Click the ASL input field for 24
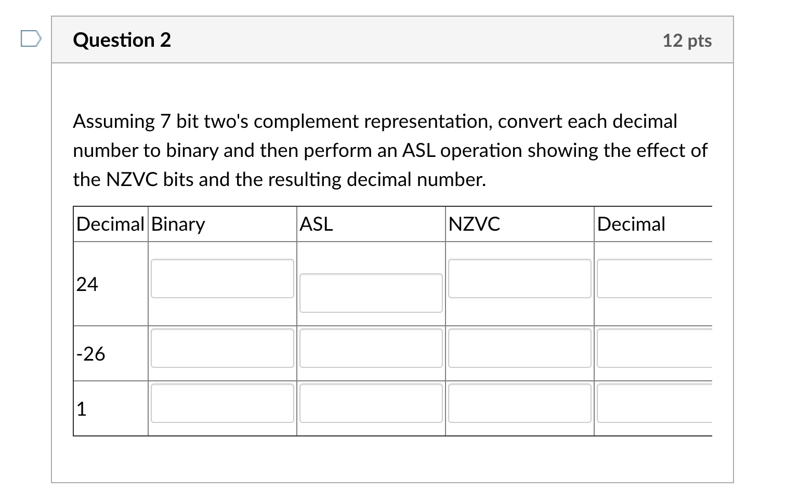The height and width of the screenshot is (504, 812). click(371, 293)
